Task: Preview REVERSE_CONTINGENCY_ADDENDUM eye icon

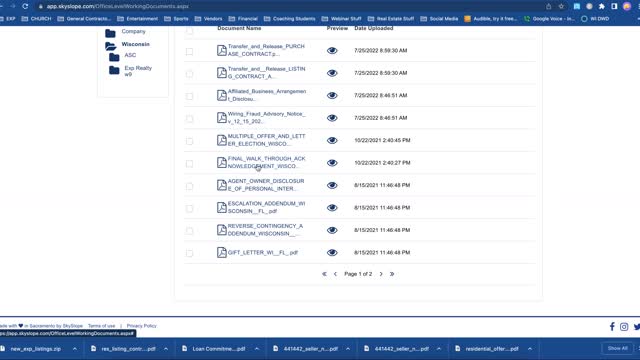Action: [x=332, y=230]
